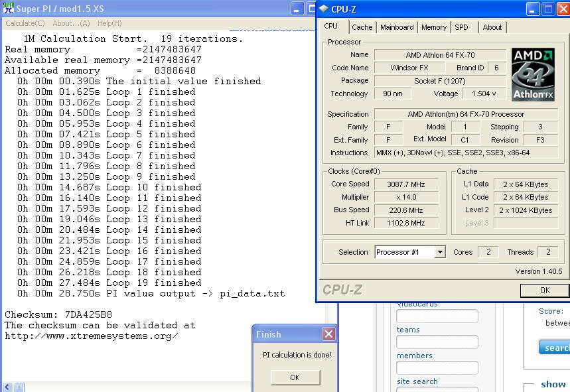570x392 pixels.
Task: Select the CPU tab in CPU-Z
Action: [x=331, y=26]
